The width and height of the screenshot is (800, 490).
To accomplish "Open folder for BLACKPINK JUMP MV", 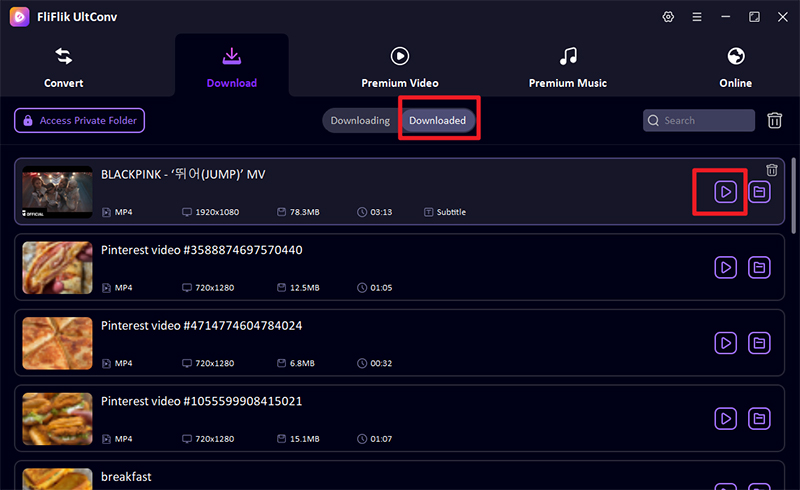I will [759, 192].
